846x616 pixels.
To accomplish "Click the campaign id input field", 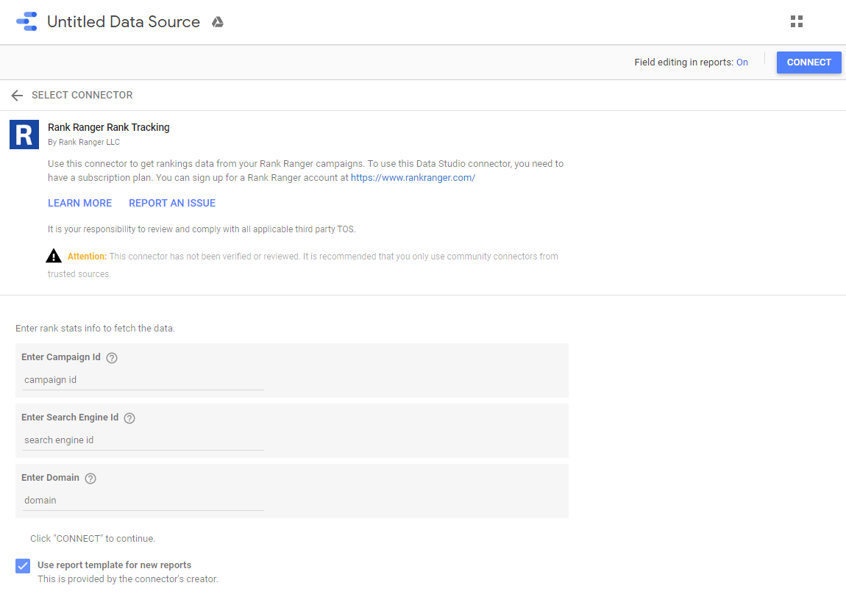I will click(143, 380).
